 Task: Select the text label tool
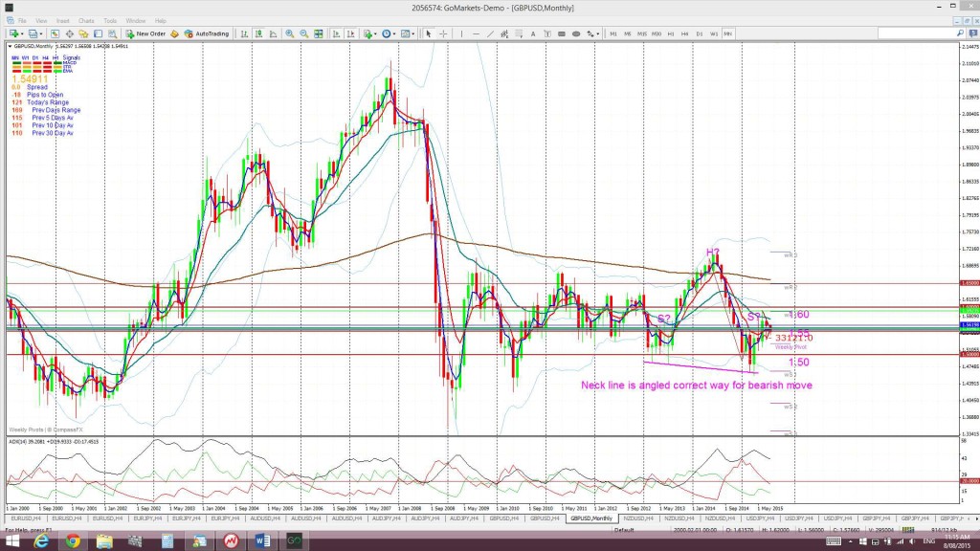[547, 33]
